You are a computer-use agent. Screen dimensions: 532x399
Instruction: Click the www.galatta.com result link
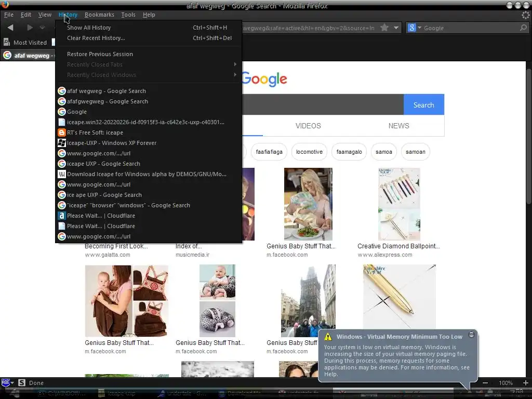[108, 255]
